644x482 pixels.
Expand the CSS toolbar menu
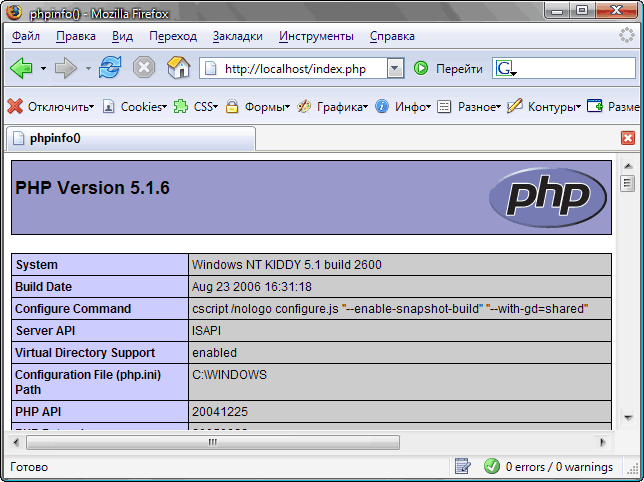[206, 107]
